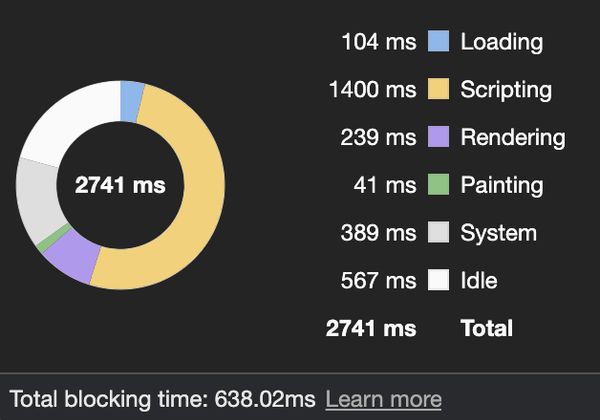600x420 pixels.
Task: Click the 2741 ms label in chart center
Action: coord(120,185)
